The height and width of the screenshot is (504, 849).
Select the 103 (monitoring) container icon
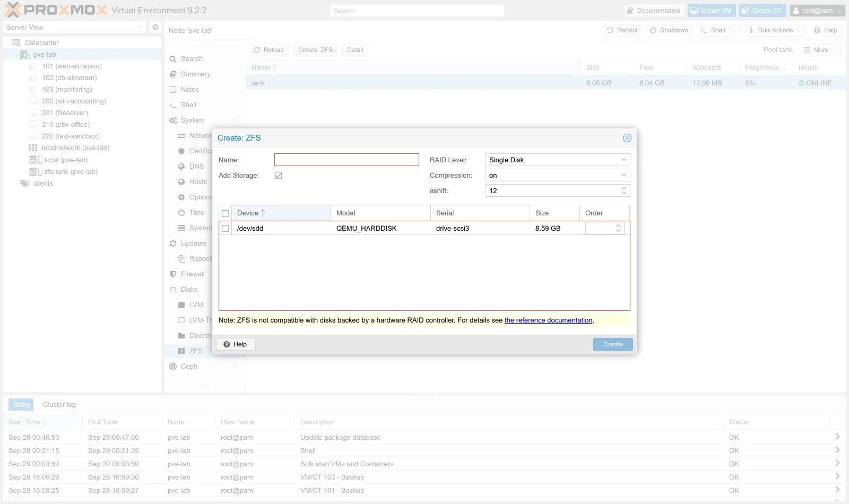point(33,90)
